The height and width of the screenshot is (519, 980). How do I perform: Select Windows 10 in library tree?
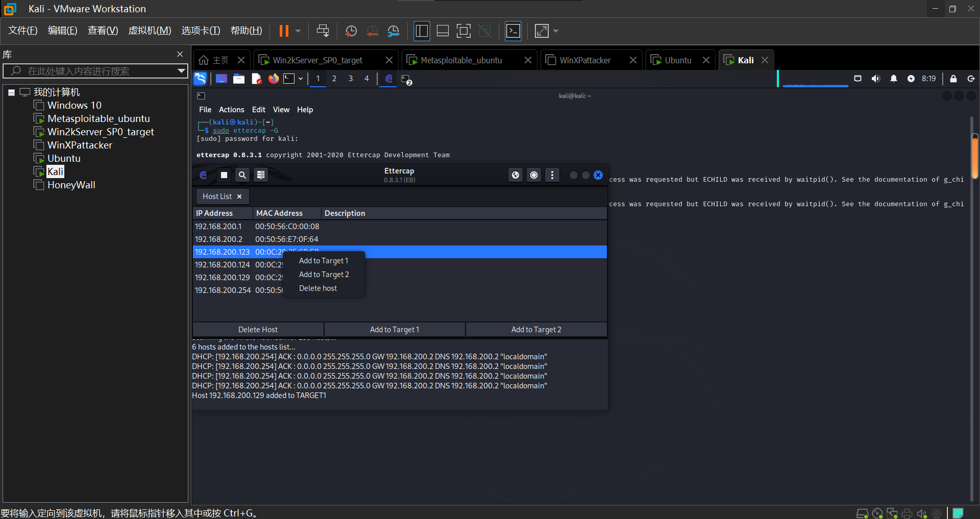(x=75, y=105)
